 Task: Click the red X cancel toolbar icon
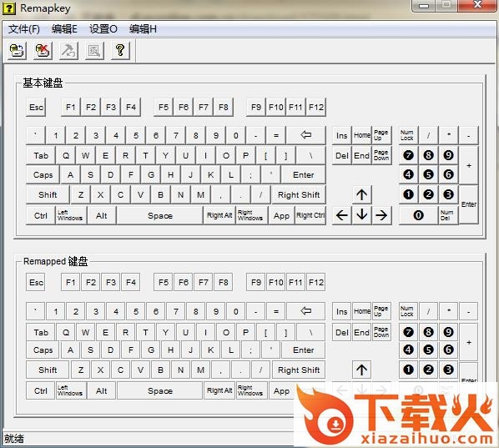click(x=43, y=50)
